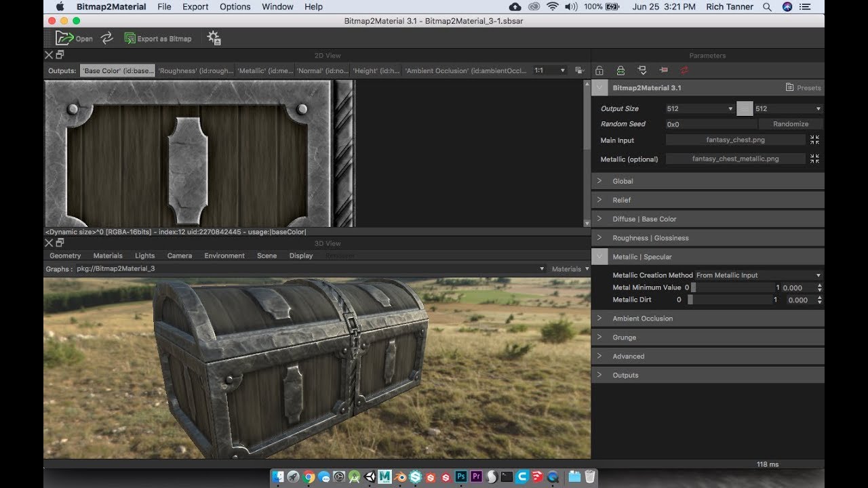The width and height of the screenshot is (868, 488).
Task: Click collapse icon next to Main Input
Action: click(814, 140)
